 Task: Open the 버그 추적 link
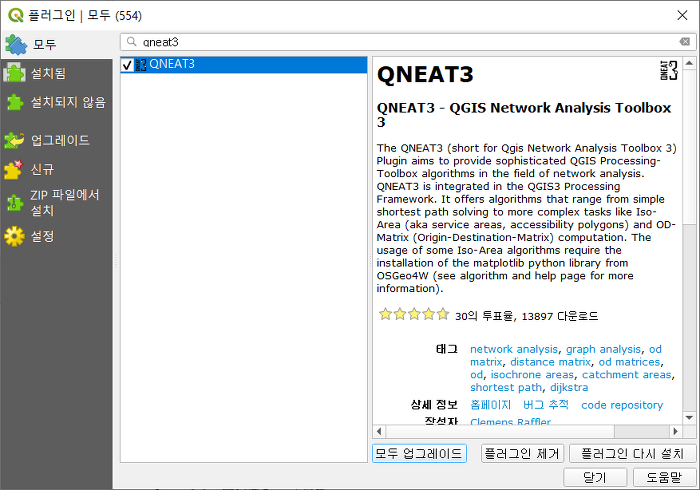click(x=546, y=405)
